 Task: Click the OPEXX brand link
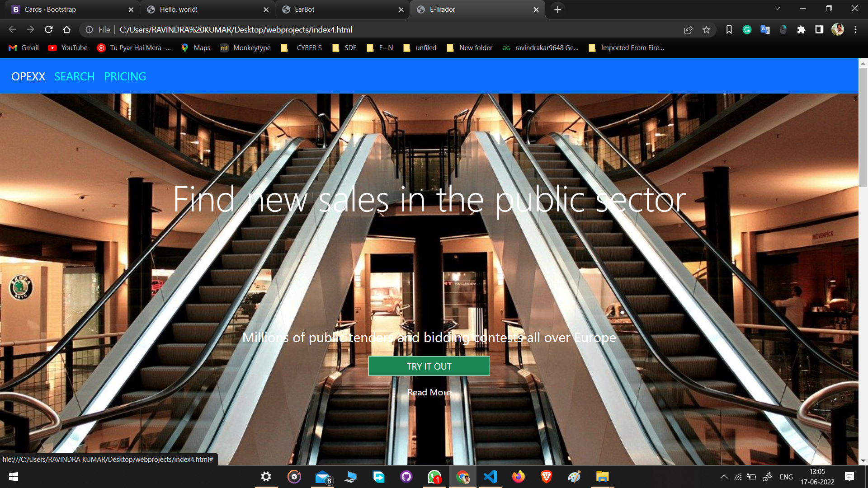tap(28, 76)
